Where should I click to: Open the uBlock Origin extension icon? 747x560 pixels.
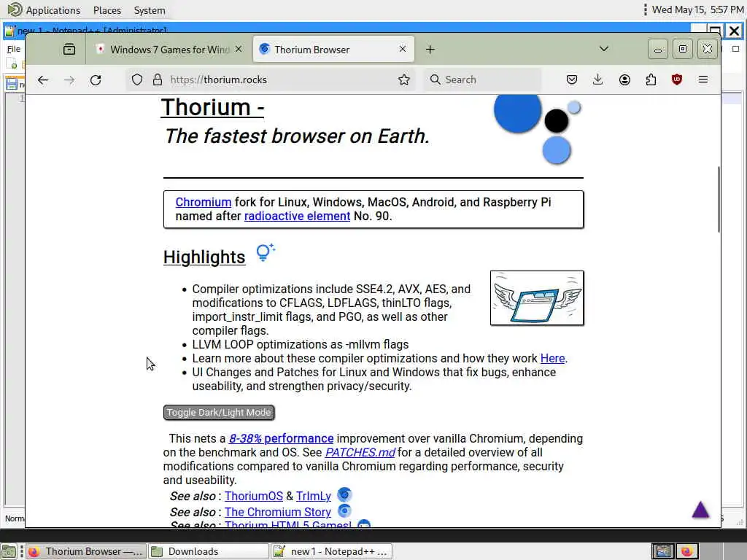point(676,79)
